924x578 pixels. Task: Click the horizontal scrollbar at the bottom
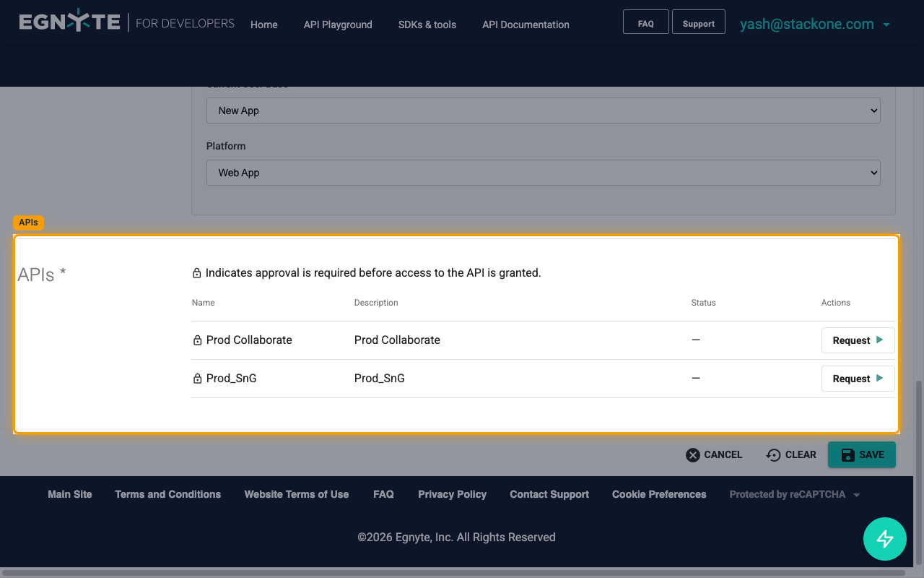452,573
